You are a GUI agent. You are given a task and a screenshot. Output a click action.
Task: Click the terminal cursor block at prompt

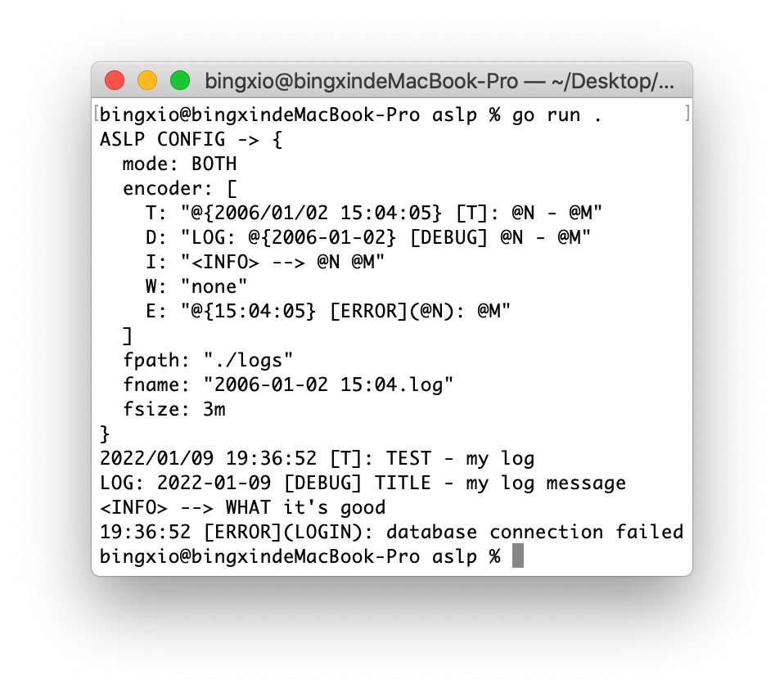[x=518, y=555]
